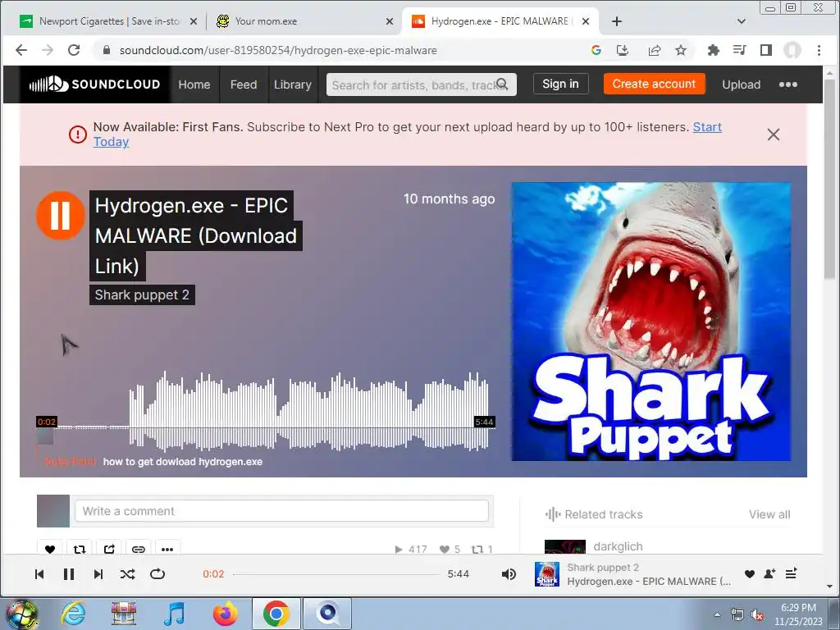Click the address bar URL
This screenshot has height=630, width=840.
tap(278, 50)
